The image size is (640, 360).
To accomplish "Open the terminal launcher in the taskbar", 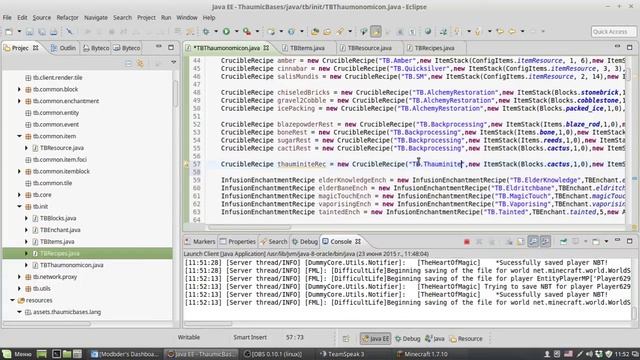I will 56,354.
